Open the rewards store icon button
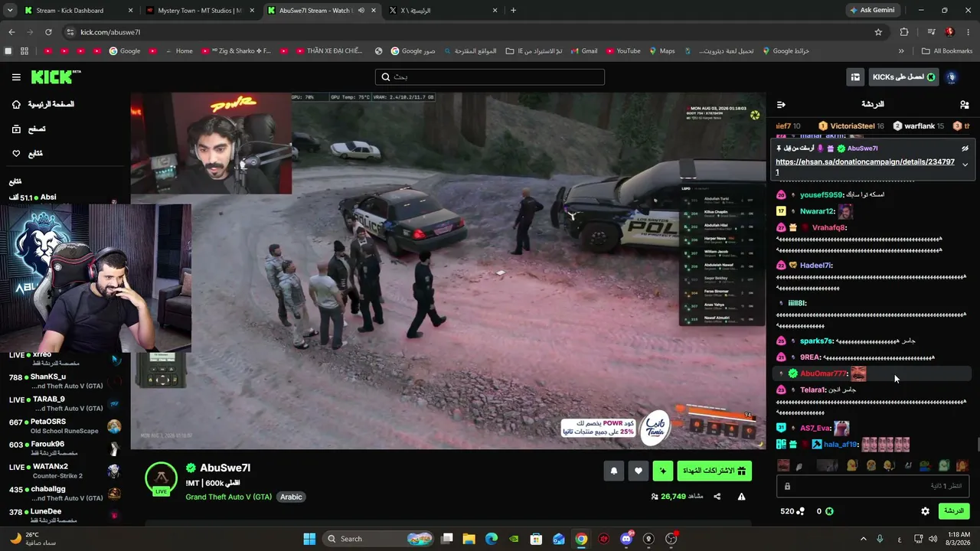 pyautogui.click(x=855, y=77)
